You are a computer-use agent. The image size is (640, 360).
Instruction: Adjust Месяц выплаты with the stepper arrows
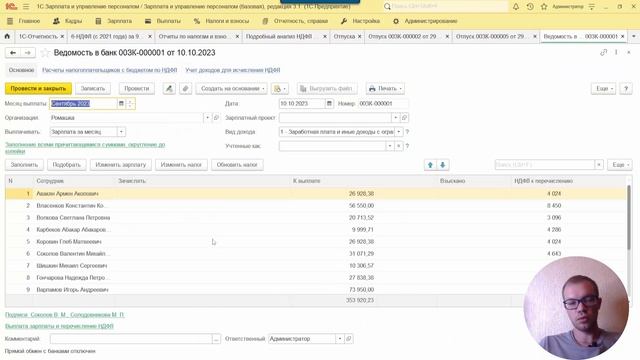click(x=130, y=104)
